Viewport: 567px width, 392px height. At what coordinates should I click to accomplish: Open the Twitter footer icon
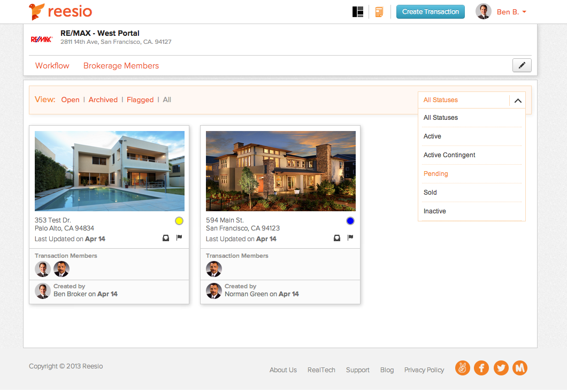pyautogui.click(x=501, y=368)
